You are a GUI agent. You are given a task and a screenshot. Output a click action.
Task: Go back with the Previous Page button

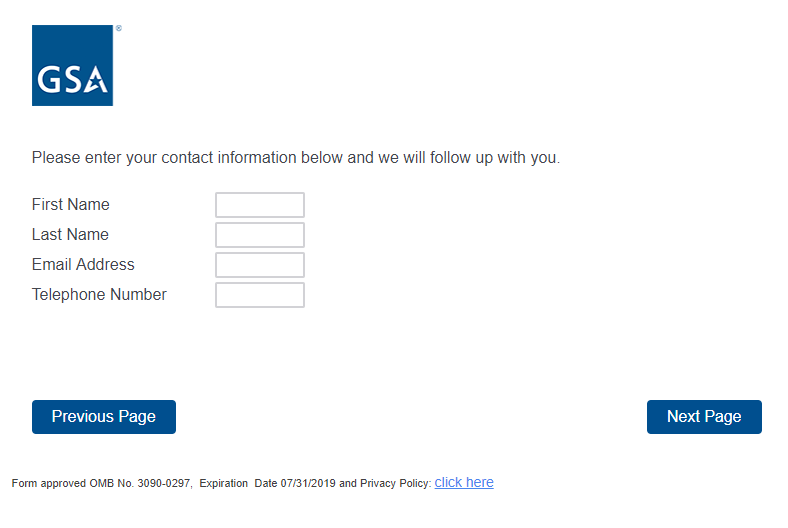104,417
